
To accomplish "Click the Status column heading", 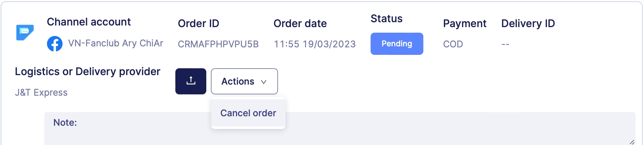I will [386, 19].
